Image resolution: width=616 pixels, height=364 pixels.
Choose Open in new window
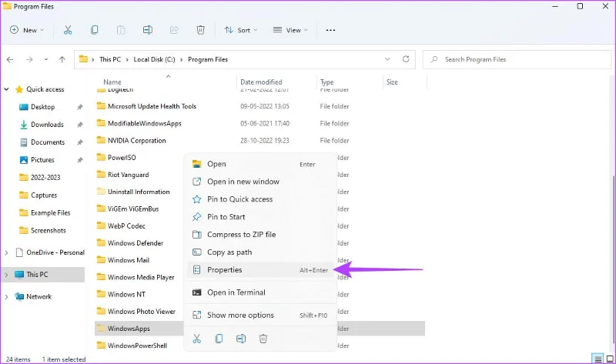tap(260, 182)
